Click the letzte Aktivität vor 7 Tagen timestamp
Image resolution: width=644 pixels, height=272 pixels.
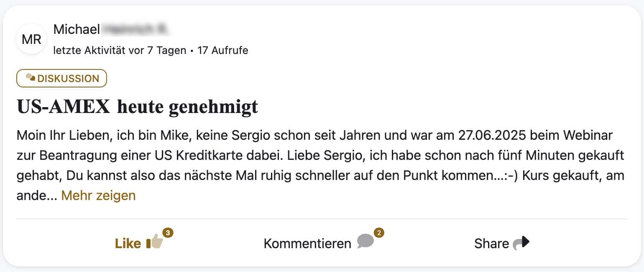coord(120,51)
